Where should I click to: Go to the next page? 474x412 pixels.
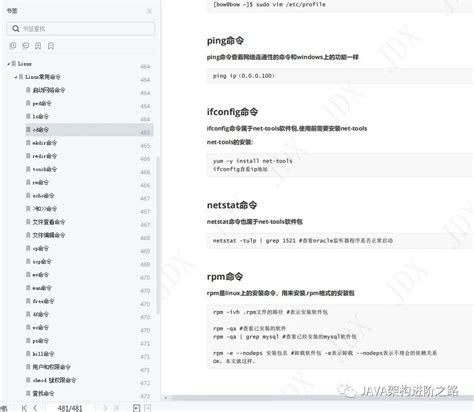[x=105, y=408]
